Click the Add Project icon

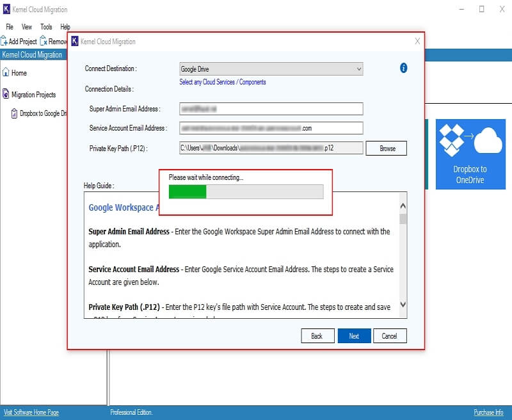click(x=4, y=41)
